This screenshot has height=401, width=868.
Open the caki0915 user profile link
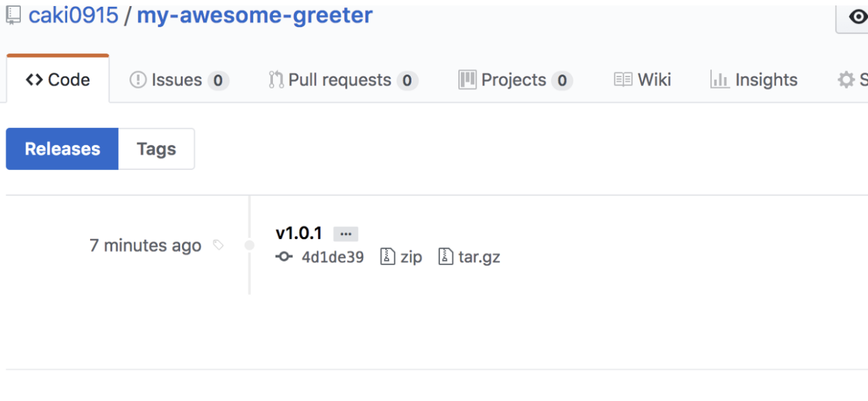[x=73, y=15]
